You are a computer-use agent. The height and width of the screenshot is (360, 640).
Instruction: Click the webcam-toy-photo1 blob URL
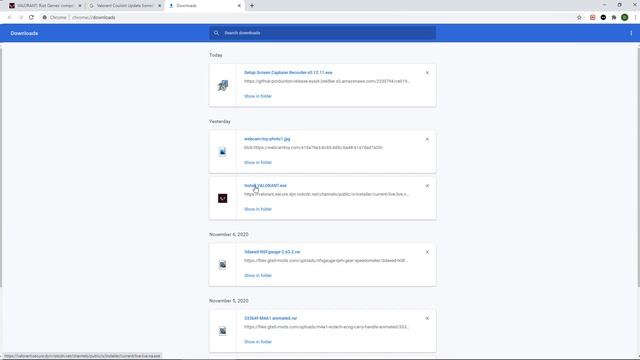(313, 148)
